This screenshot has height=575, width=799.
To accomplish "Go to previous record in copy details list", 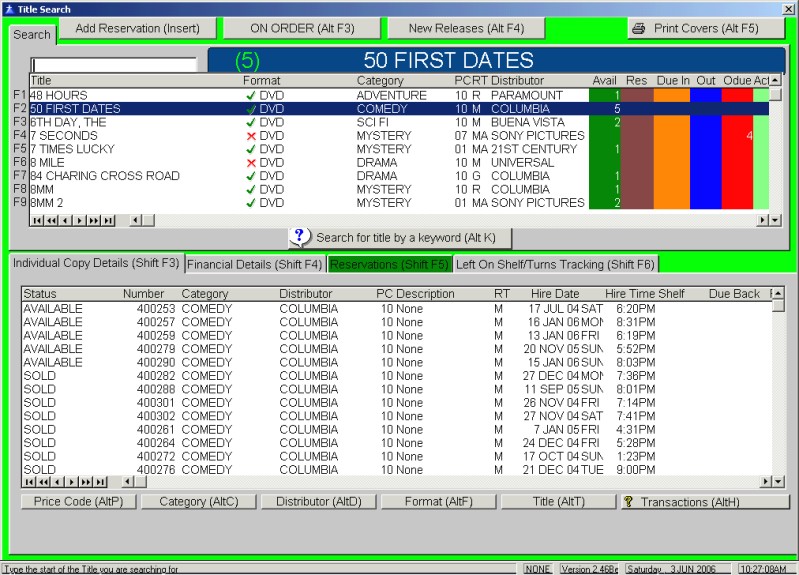I will pyautogui.click(x=56, y=482).
